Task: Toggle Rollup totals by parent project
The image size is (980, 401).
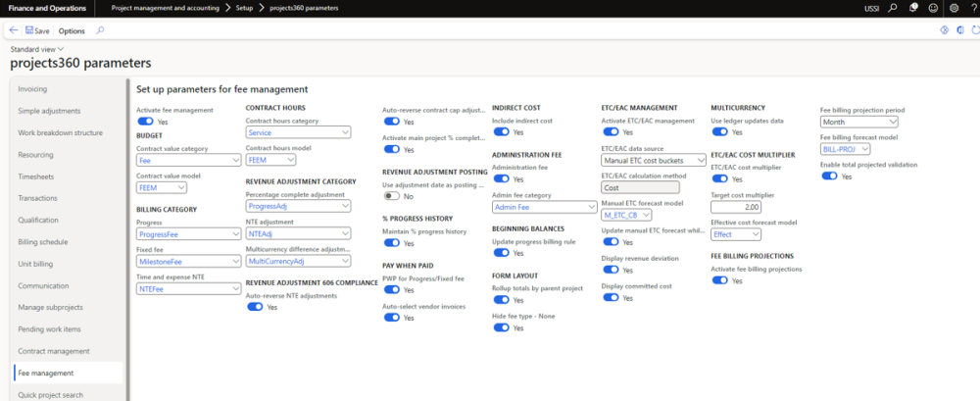Action: (x=501, y=300)
